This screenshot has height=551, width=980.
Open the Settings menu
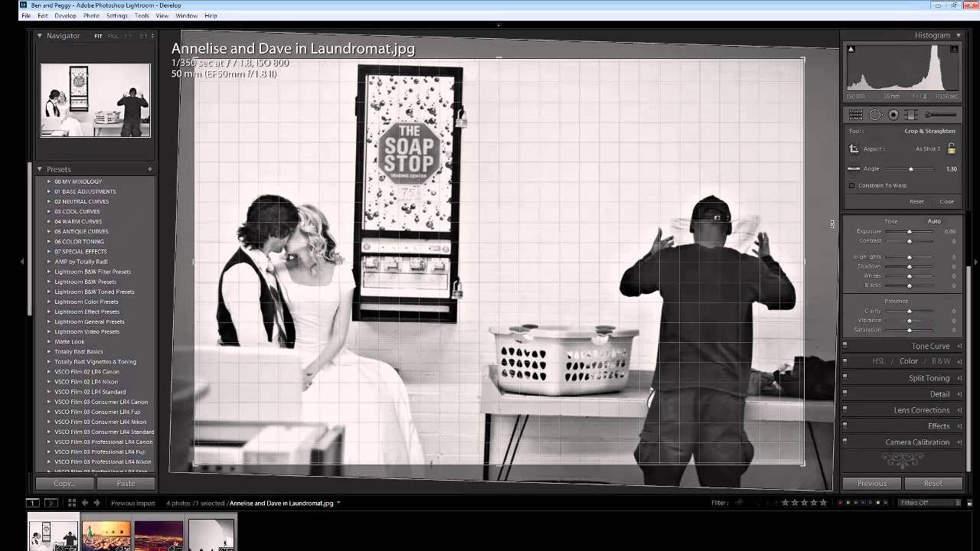(x=117, y=15)
